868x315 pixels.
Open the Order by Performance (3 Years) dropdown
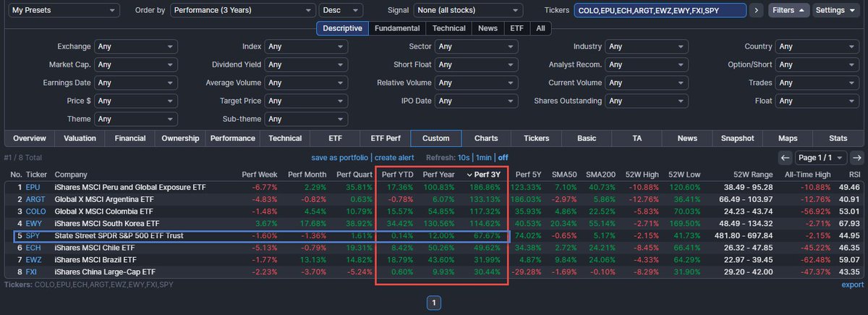coord(243,11)
